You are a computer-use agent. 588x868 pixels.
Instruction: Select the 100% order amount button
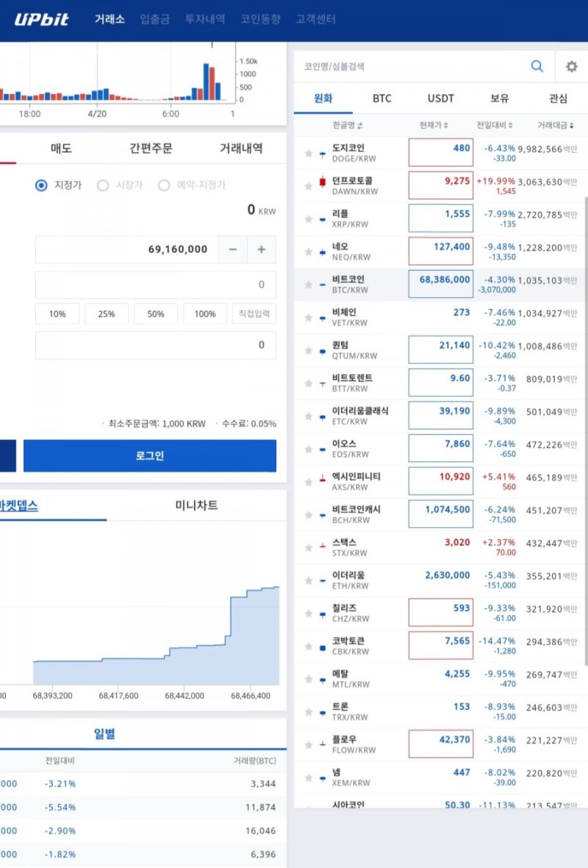point(204,313)
